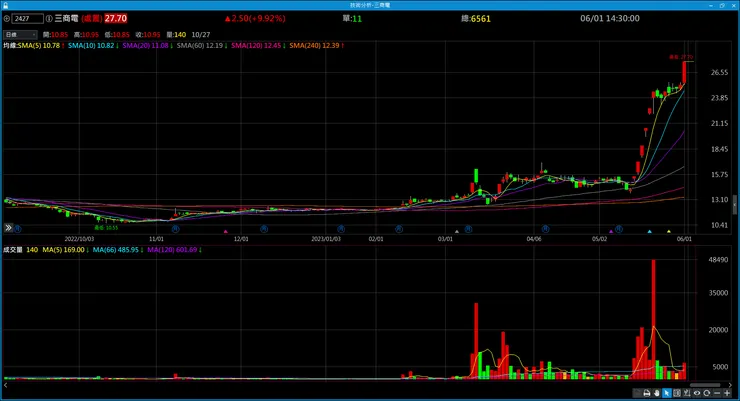Screen dimensions: 740x401
Task: Click the refresh circle icon
Action: (x=706, y=393)
